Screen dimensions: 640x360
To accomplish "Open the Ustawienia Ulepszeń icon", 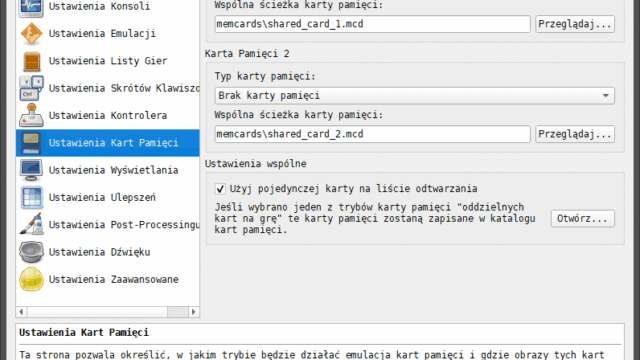I will pos(31,198).
